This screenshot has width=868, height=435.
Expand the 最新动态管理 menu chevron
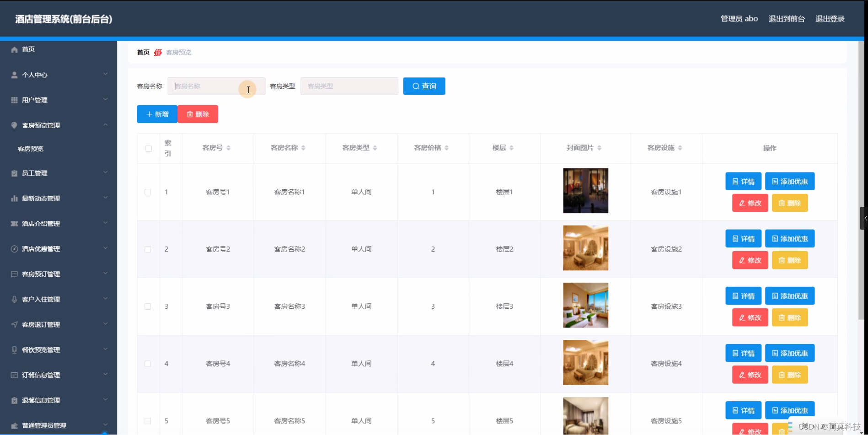coord(106,198)
